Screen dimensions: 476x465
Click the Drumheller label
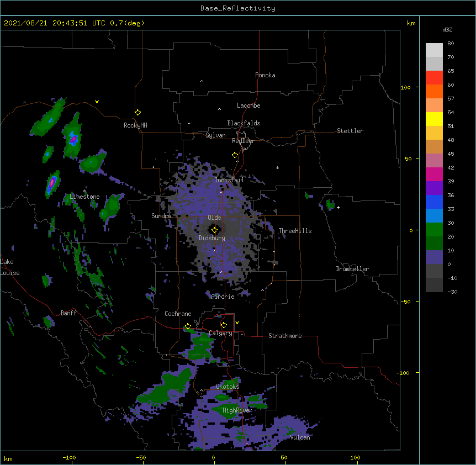pyautogui.click(x=352, y=269)
